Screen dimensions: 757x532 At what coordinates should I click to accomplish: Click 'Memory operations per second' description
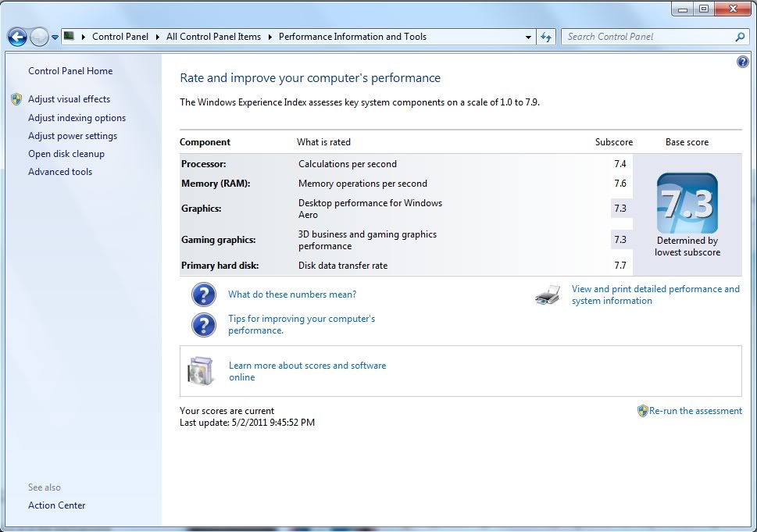[x=362, y=184]
